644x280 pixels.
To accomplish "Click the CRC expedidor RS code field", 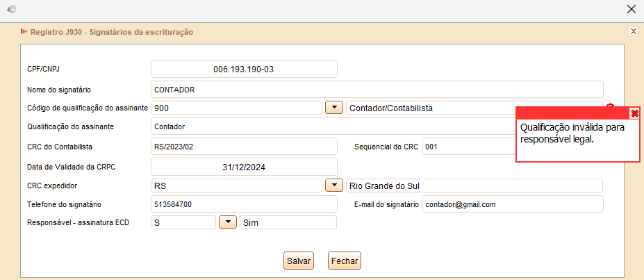I will 236,186.
